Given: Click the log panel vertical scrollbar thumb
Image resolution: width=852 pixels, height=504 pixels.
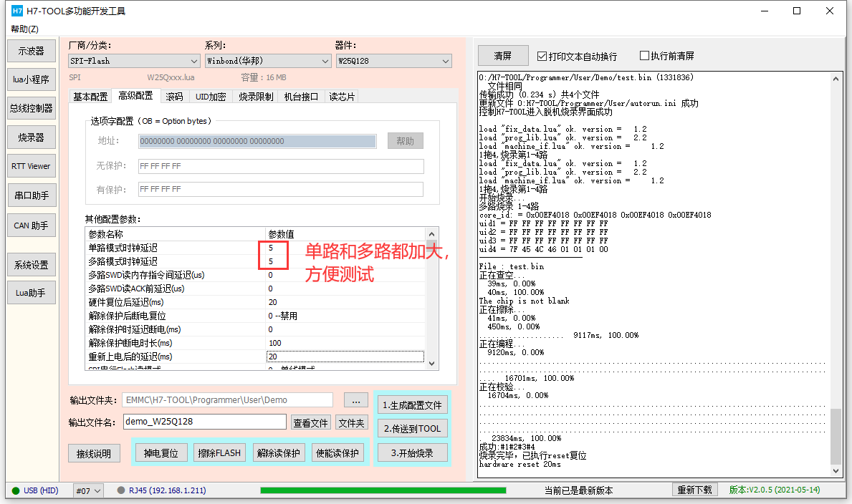Looking at the screenshot, I should 836,436.
